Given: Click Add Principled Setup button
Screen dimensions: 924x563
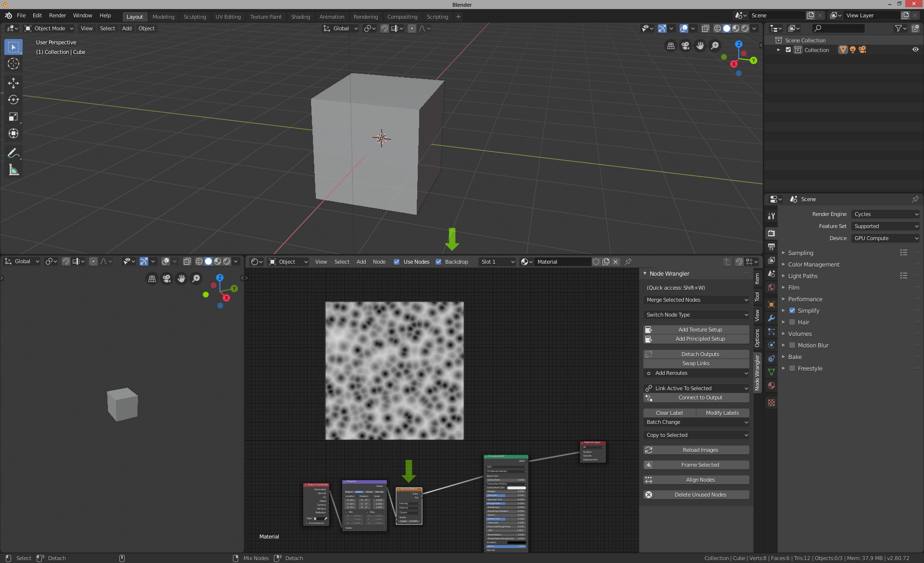Looking at the screenshot, I should coord(696,339).
